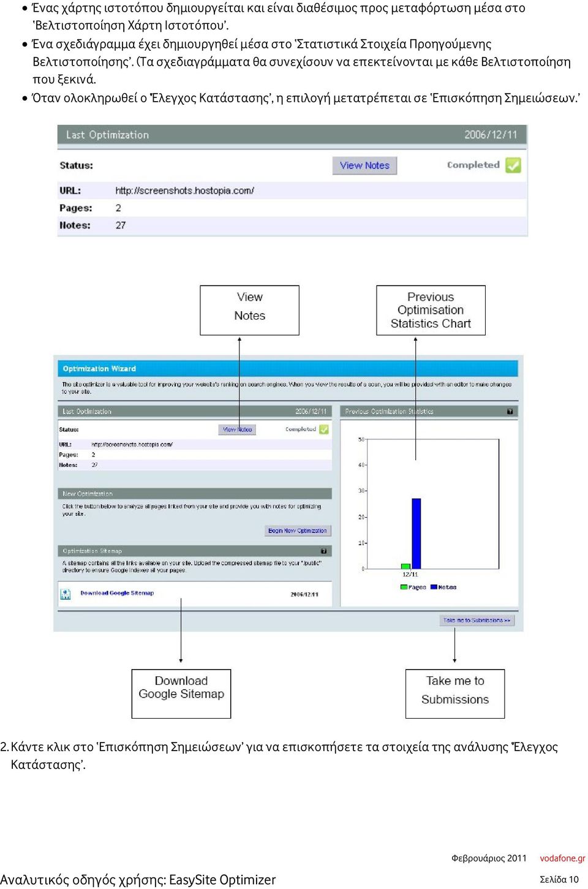The height and width of the screenshot is (889, 588).
Task: Open the vodafone.gr link in the footer
Action: (x=562, y=858)
